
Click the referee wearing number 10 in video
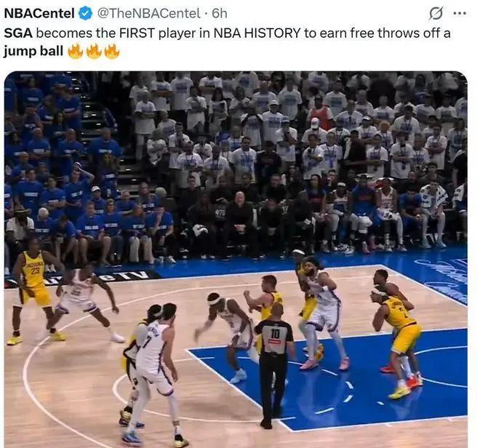click(x=274, y=364)
